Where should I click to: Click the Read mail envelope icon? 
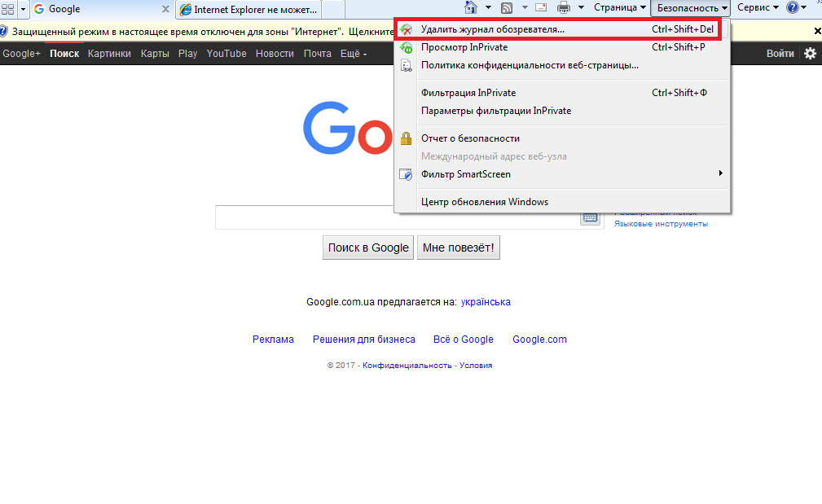tap(540, 8)
